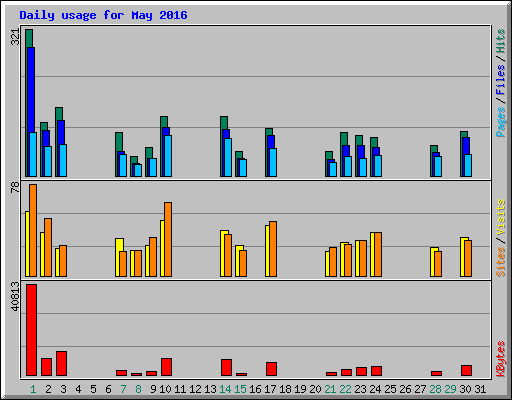Click the Hits legend label
This screenshot has width=512, height=400.
pos(501,41)
